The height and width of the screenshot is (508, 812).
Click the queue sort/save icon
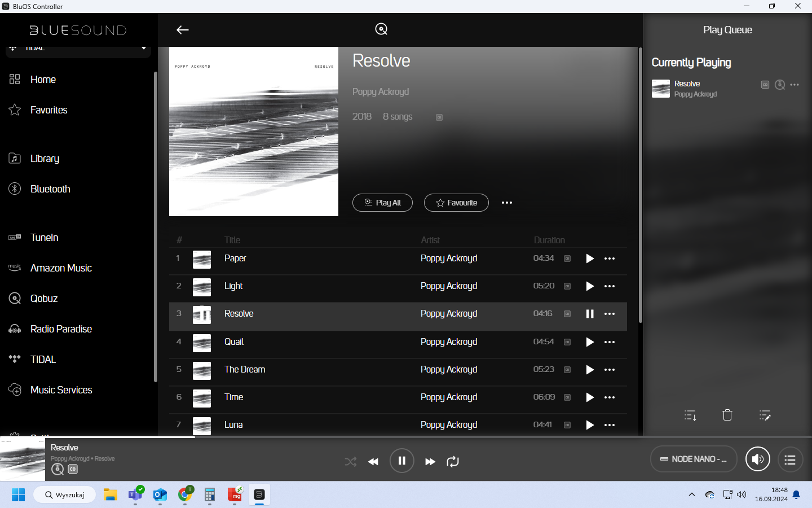(x=690, y=415)
